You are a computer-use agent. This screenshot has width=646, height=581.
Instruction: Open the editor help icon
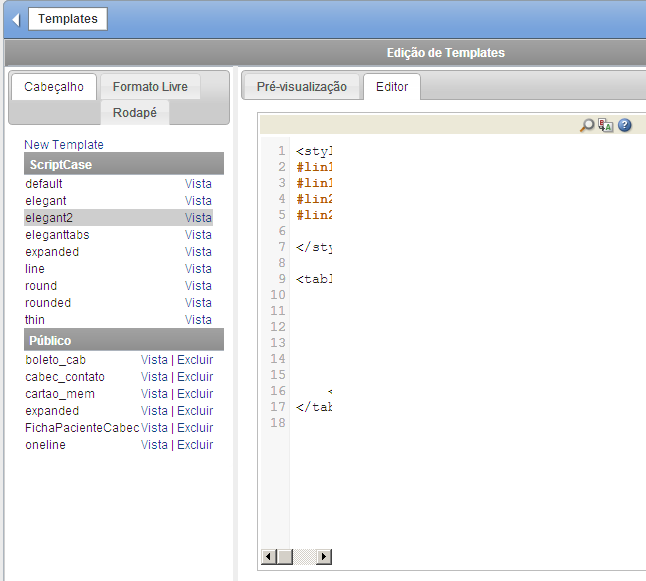click(625, 125)
